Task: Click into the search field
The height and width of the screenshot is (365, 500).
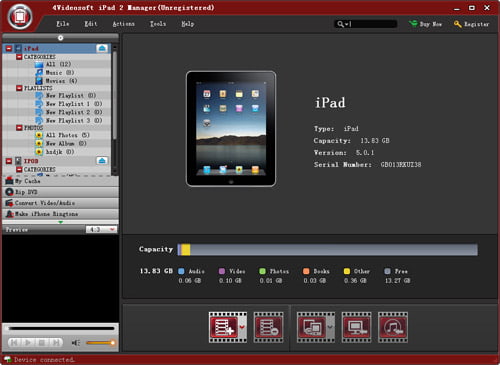Action: point(373,24)
